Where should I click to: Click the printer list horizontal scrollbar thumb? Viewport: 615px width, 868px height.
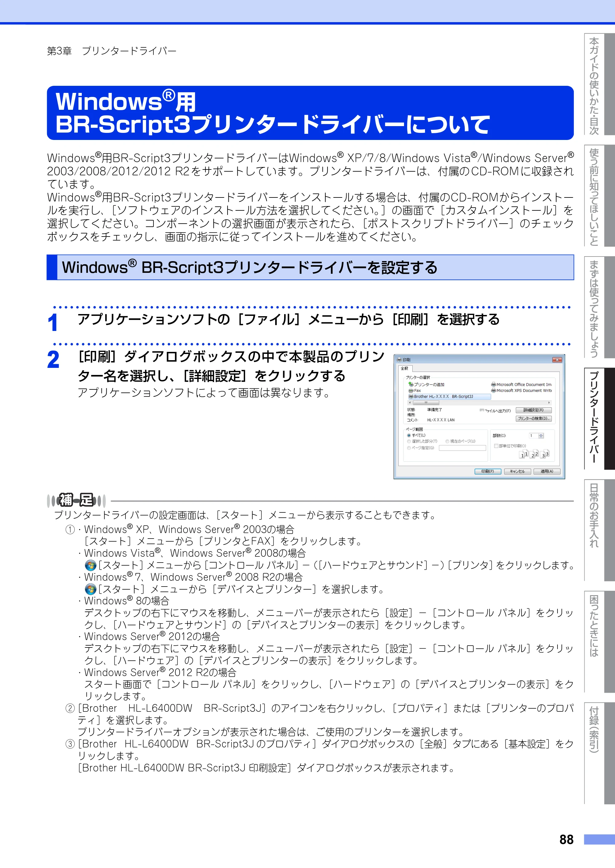pos(426,403)
